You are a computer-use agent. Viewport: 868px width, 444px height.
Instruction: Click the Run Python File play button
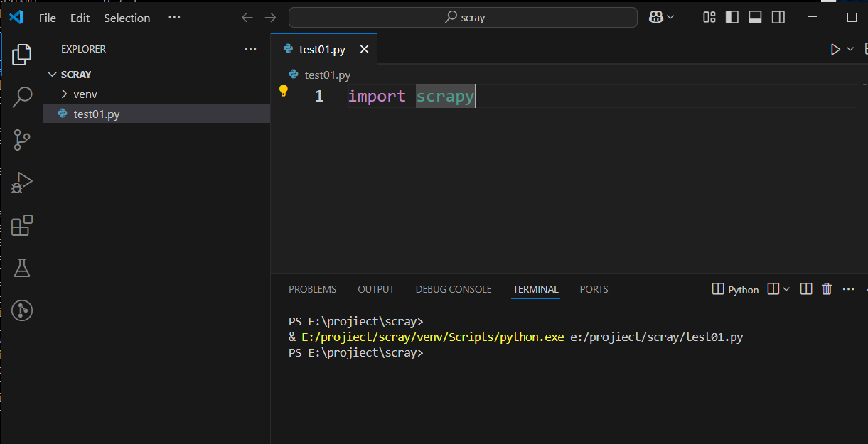click(x=835, y=49)
